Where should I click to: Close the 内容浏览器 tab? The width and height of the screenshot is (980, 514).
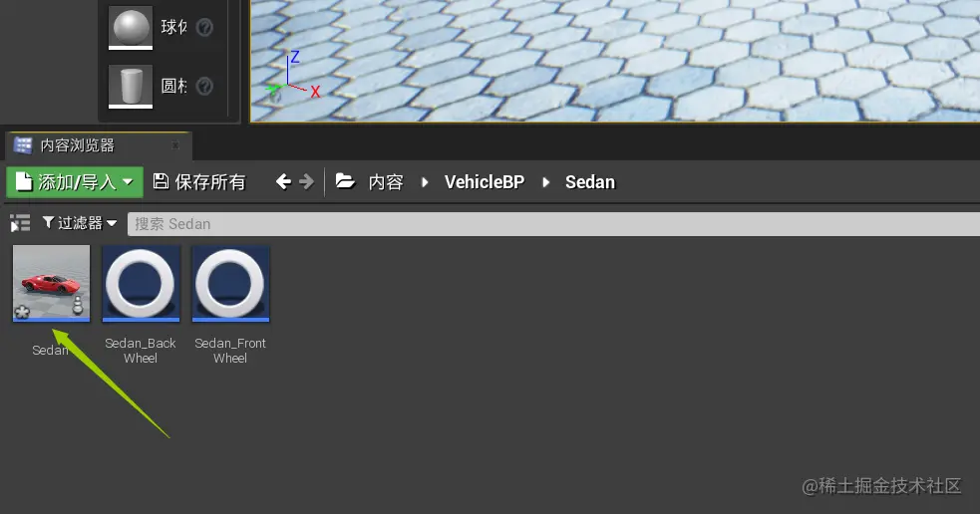pyautogui.click(x=175, y=145)
